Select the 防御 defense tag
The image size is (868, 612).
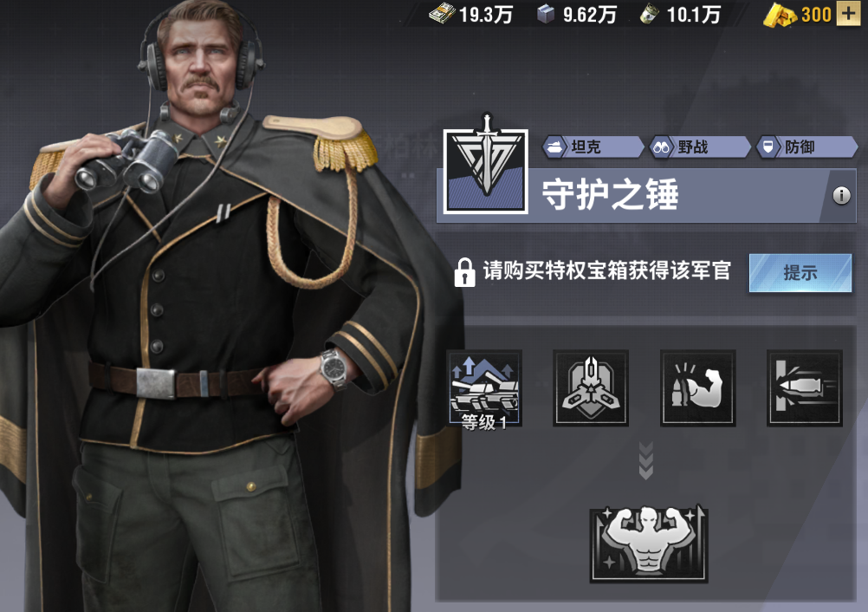[806, 147]
